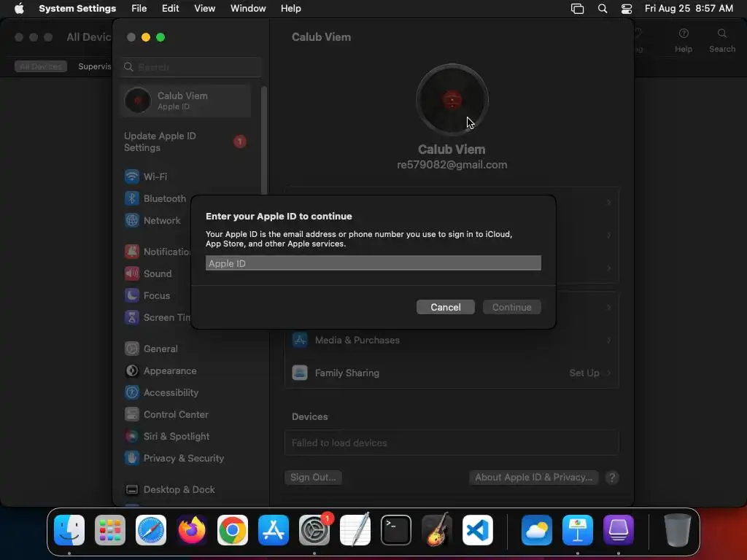Click the Continue button in dialog
The height and width of the screenshot is (560, 747).
point(511,307)
